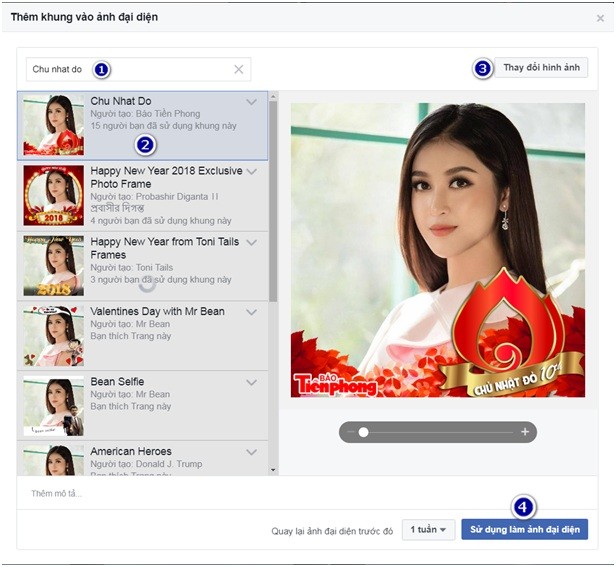Select 'Happy New Year from Toni Tails Frames'

tap(143, 266)
